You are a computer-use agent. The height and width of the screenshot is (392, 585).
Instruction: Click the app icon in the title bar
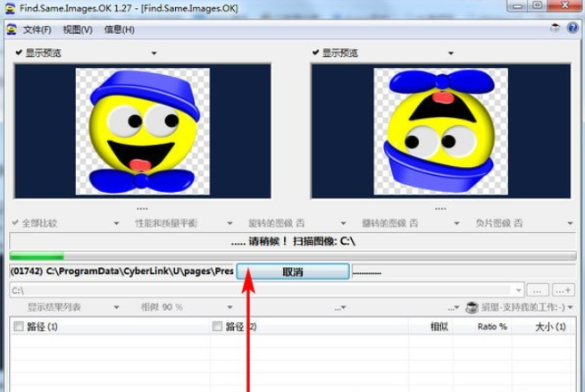click(10, 8)
